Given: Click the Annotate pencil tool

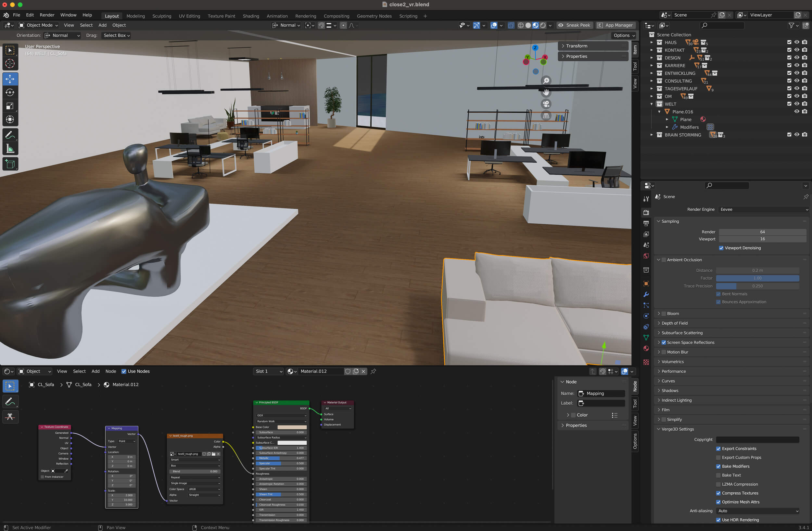Looking at the screenshot, I should pos(10,135).
